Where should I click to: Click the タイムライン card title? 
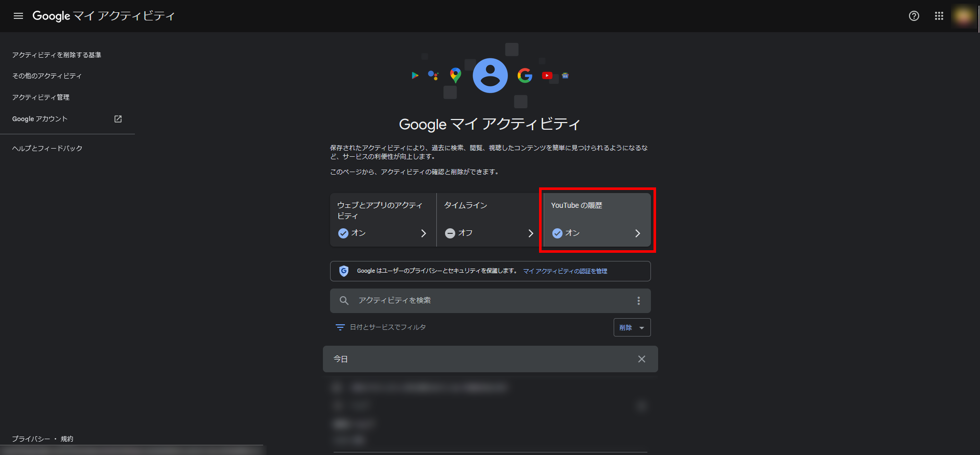click(465, 205)
